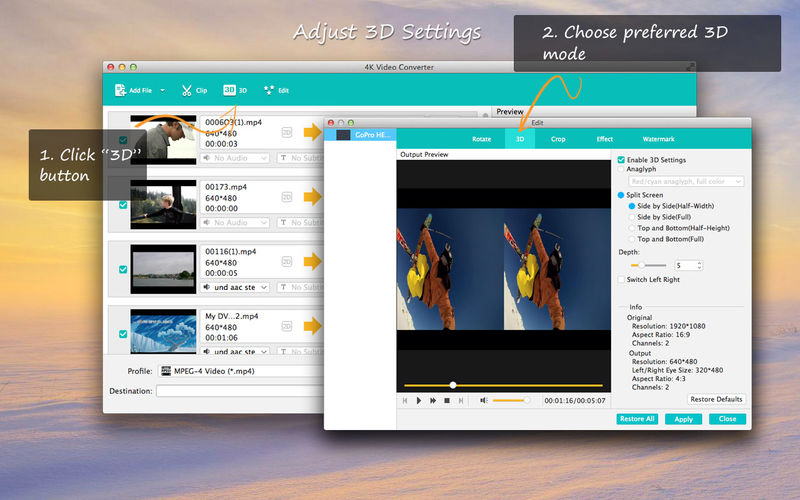Image resolution: width=800 pixels, height=500 pixels.
Task: Open the Profile MPEG-4 Video dropdown
Action: click(240, 371)
